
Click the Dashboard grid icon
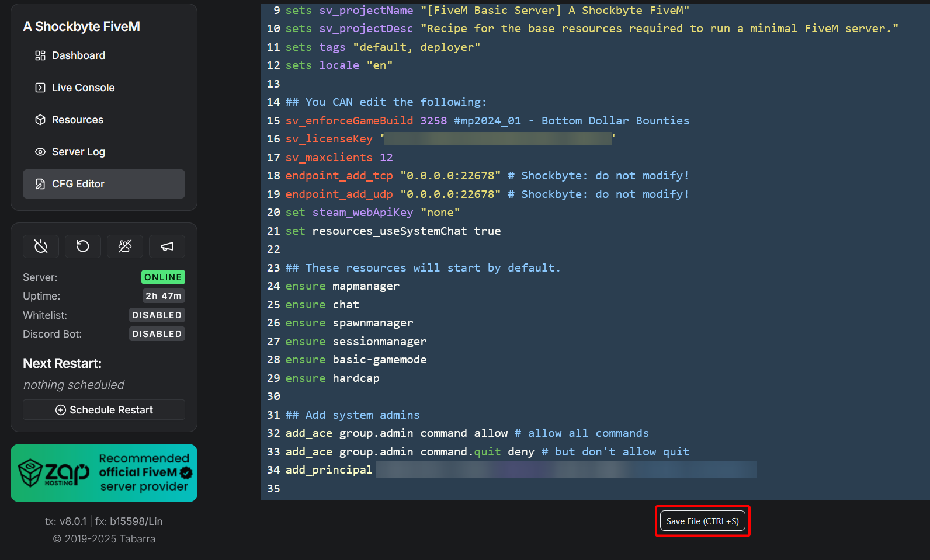tap(40, 55)
